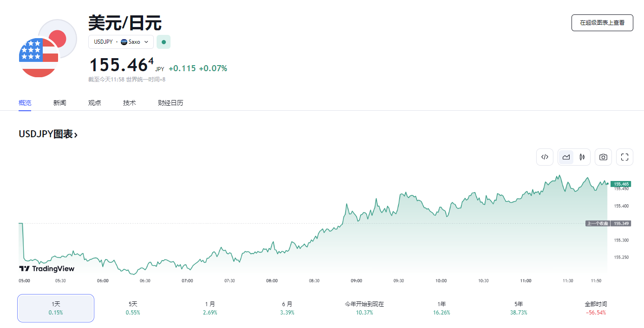Expand the USDJPY图表 chart heading

tap(48, 134)
